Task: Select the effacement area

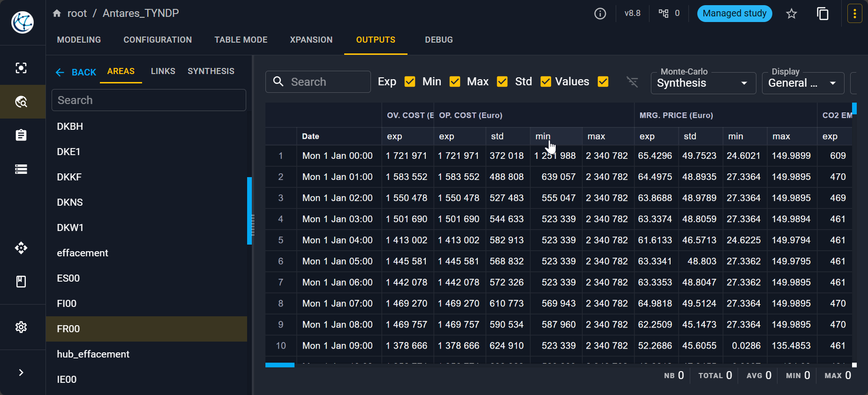Action: pyautogui.click(x=146, y=253)
